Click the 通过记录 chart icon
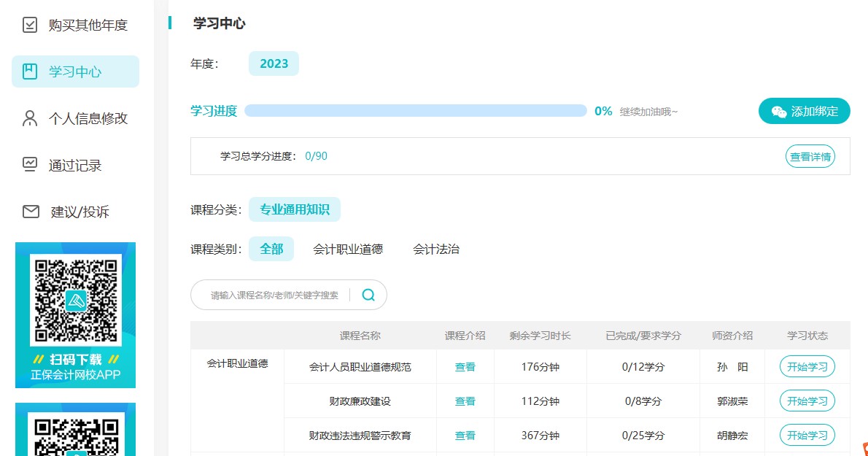 coord(30,165)
